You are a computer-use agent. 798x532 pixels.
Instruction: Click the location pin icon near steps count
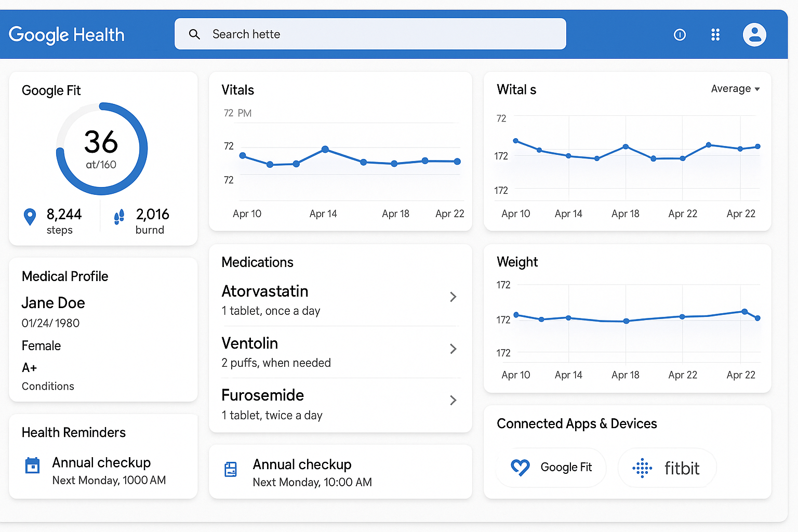click(x=30, y=217)
